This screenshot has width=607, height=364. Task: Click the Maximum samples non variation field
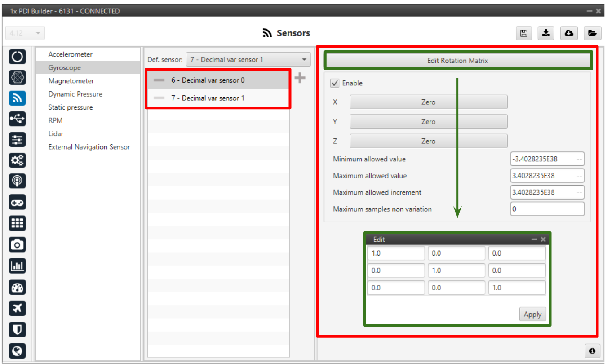point(547,209)
